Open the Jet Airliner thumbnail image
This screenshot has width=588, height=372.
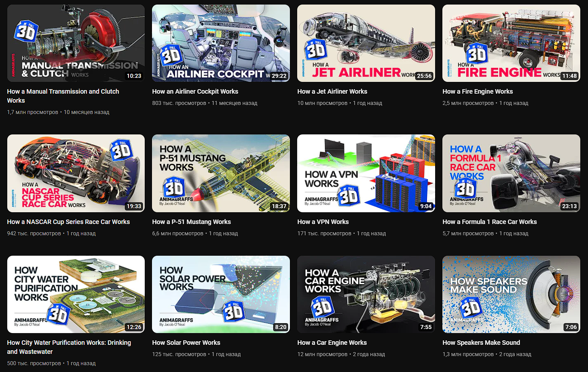(x=366, y=43)
